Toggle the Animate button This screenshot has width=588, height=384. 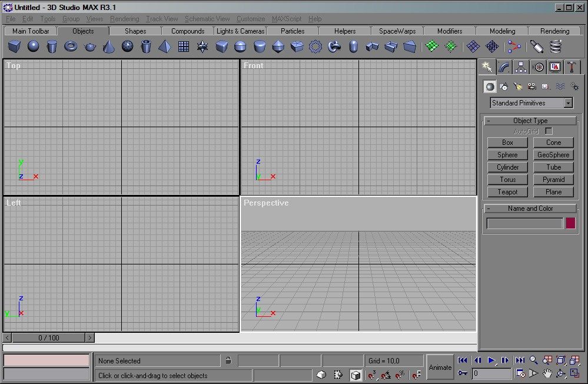point(440,367)
